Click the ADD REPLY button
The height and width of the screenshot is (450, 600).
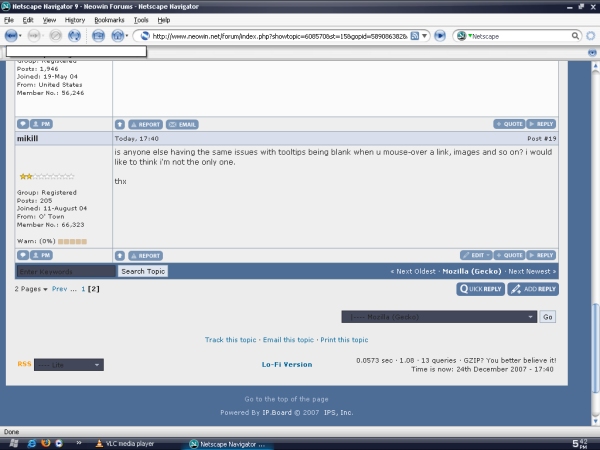click(x=533, y=289)
